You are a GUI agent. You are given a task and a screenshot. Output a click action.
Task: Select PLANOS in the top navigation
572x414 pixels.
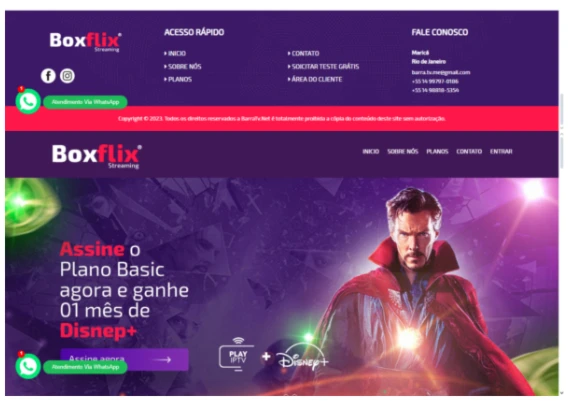tap(437, 151)
